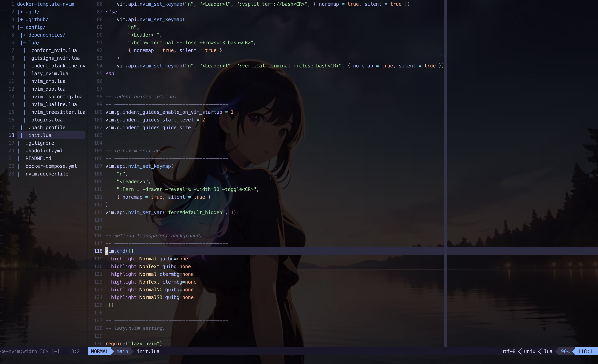Click highlight Normal ctermbg=none line

coord(152,274)
